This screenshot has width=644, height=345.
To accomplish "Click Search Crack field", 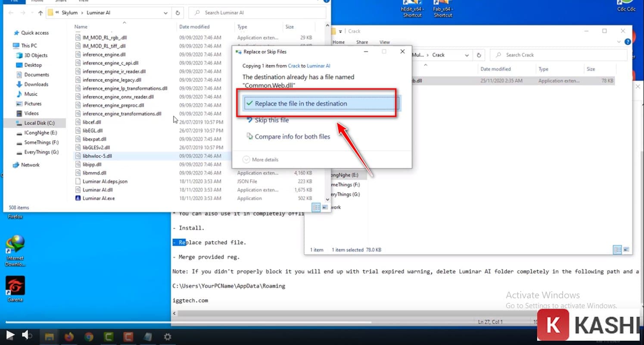I will point(559,55).
